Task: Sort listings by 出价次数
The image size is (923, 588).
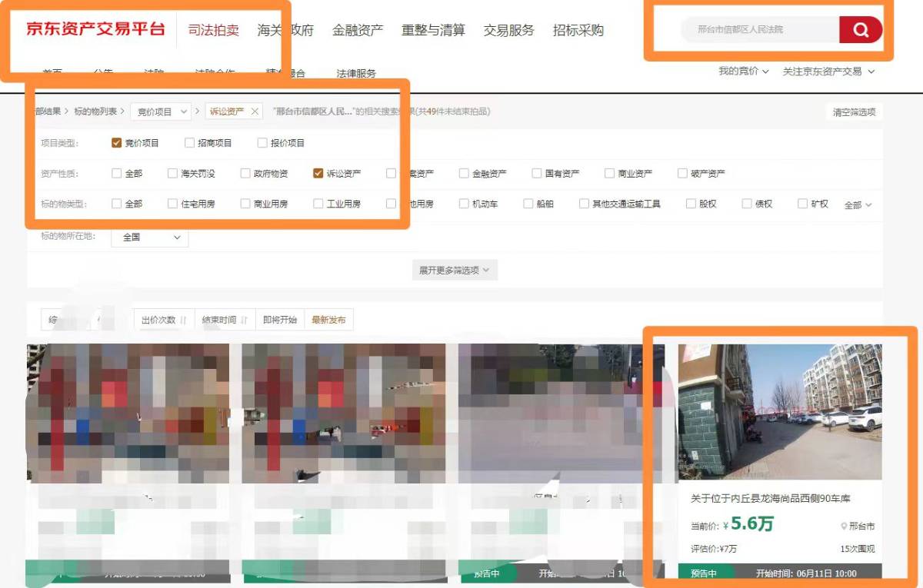Action: [164, 320]
